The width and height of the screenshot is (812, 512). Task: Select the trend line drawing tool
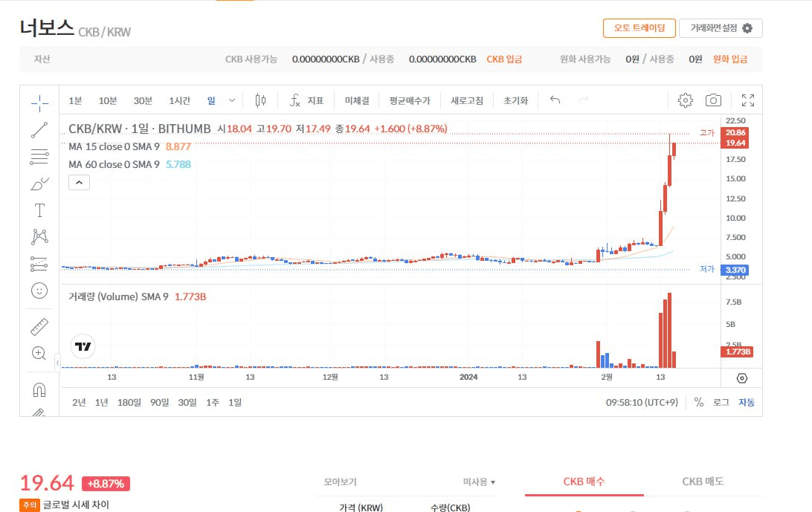point(39,130)
